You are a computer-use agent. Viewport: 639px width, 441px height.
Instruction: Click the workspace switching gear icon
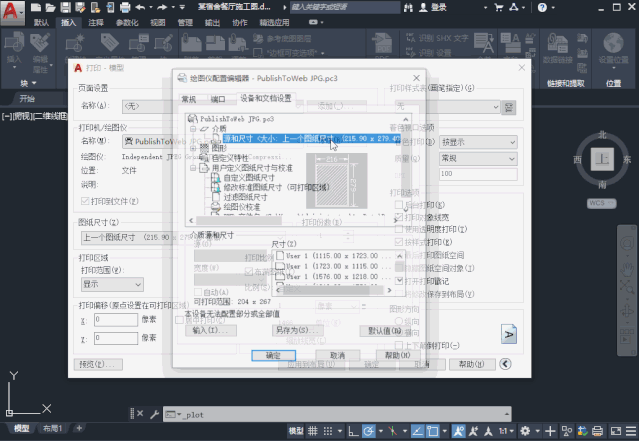(x=525, y=431)
